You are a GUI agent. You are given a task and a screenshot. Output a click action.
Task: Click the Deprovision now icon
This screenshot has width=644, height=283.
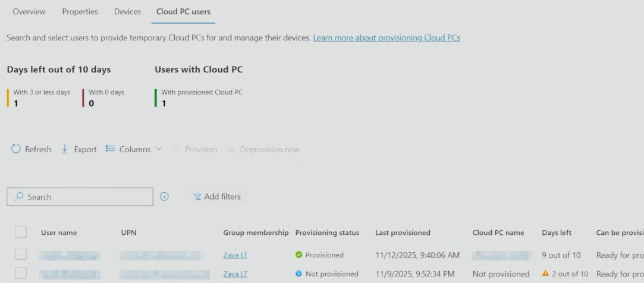coord(232,149)
